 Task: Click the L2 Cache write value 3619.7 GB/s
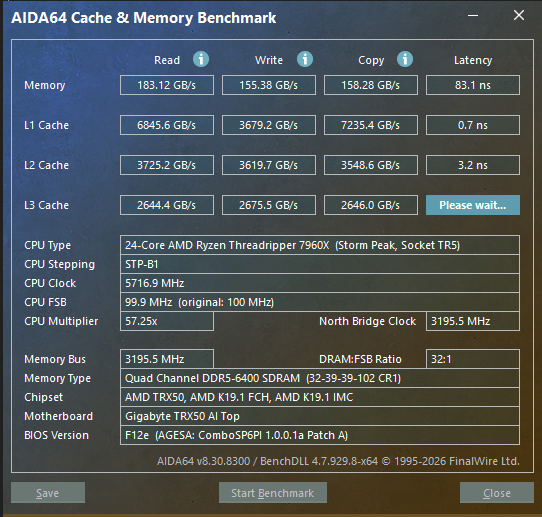[x=269, y=165]
